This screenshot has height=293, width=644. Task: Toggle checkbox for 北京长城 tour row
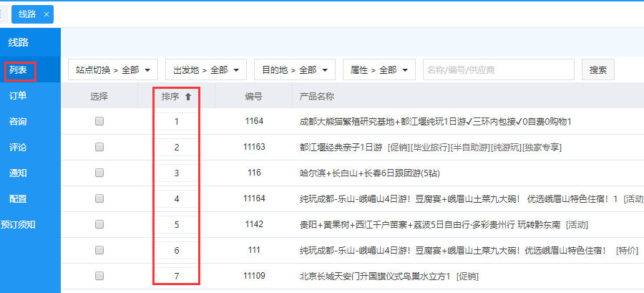pos(99,276)
